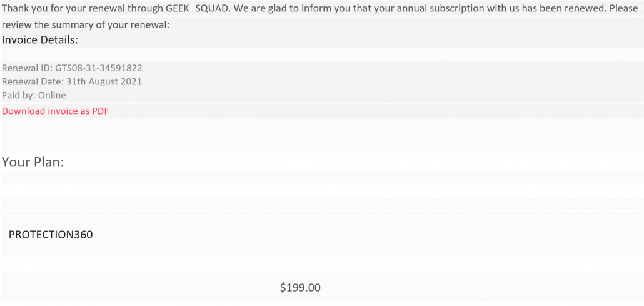Click the word Please ending the first line
Viewport: 644px width, 306px height.
(623, 8)
